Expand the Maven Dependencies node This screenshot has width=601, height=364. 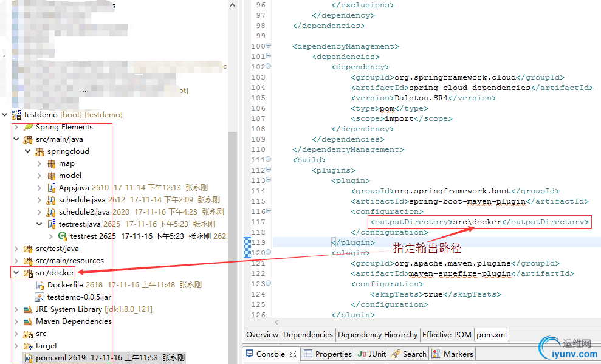pos(16,321)
